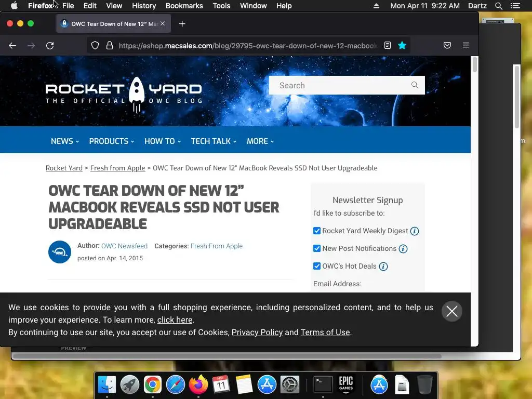Open Launchpad from the Dock
The height and width of the screenshot is (399, 532).
coord(129,384)
